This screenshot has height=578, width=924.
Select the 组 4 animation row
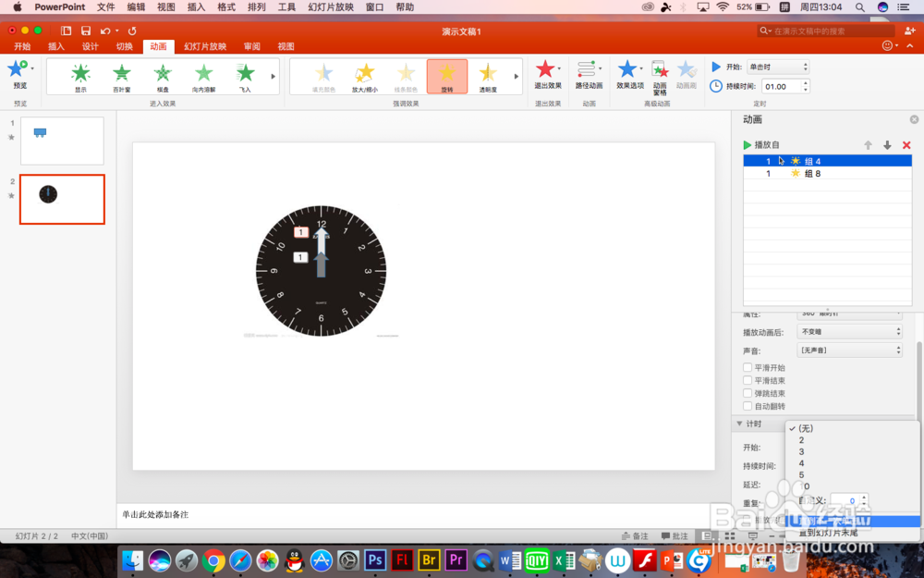[x=827, y=161]
